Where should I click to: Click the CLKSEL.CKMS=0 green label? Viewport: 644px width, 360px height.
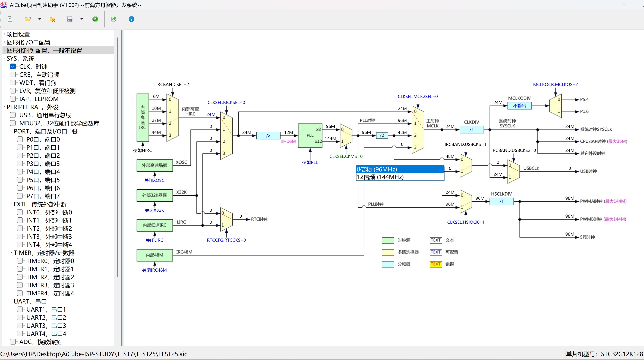tap(346, 156)
